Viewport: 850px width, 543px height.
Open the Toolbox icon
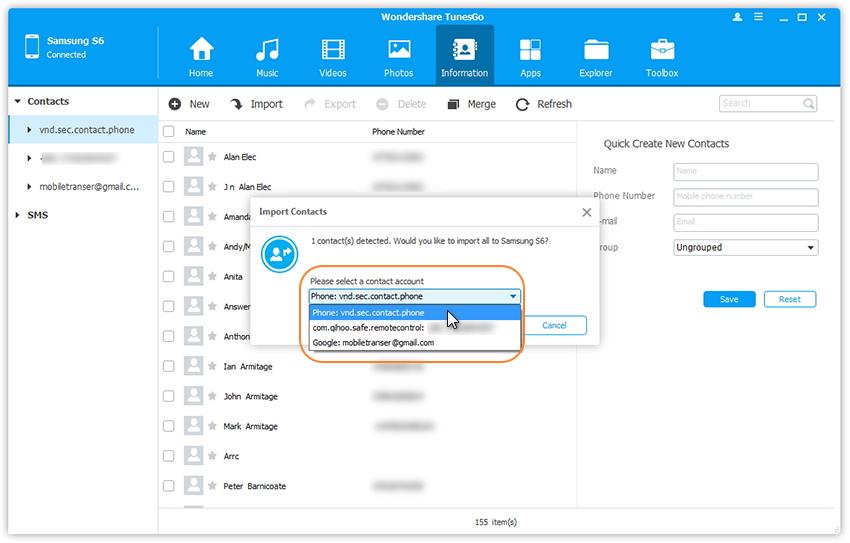[x=662, y=50]
